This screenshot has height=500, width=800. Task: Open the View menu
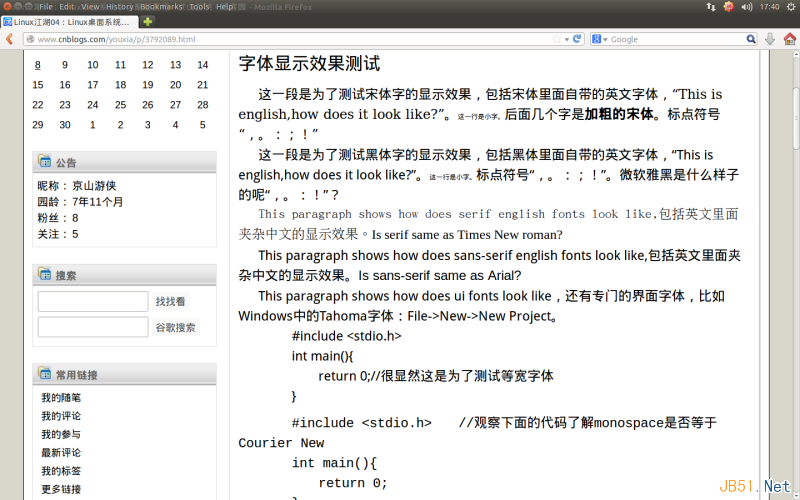(x=90, y=7)
